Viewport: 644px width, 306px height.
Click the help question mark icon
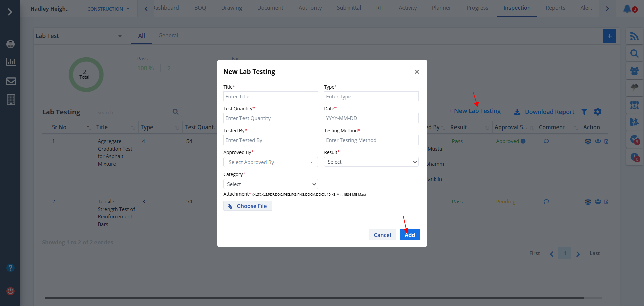pyautogui.click(x=11, y=268)
